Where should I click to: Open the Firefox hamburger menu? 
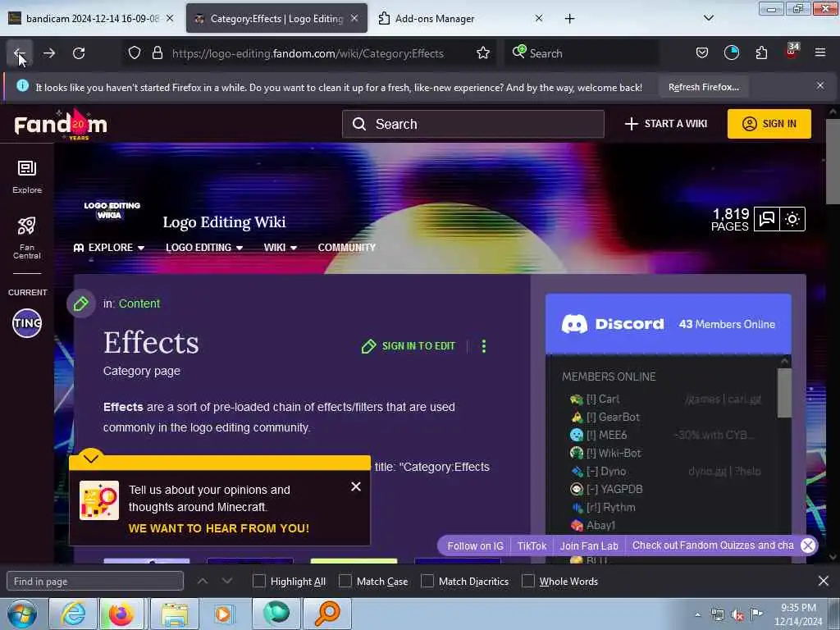820,53
